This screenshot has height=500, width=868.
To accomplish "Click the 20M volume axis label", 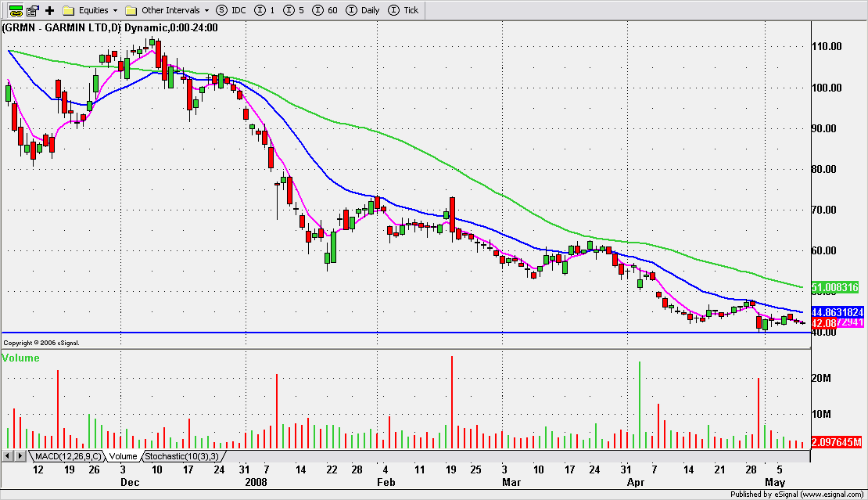I will pos(822,378).
